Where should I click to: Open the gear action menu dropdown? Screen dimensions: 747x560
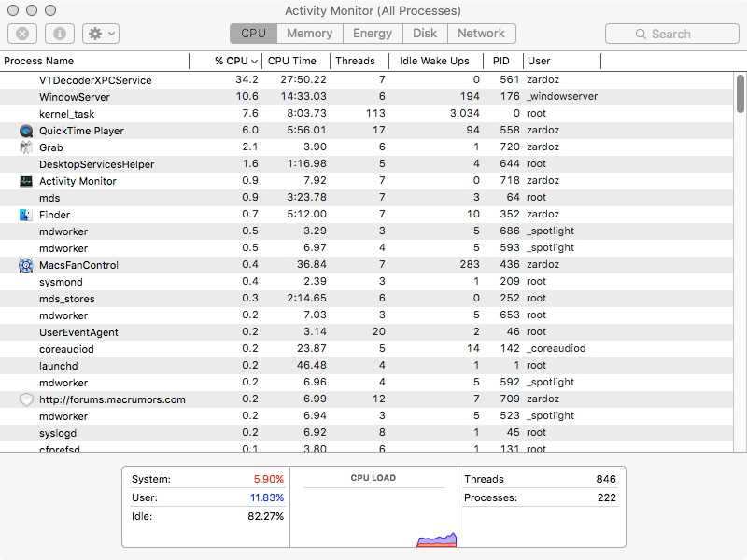pos(101,34)
